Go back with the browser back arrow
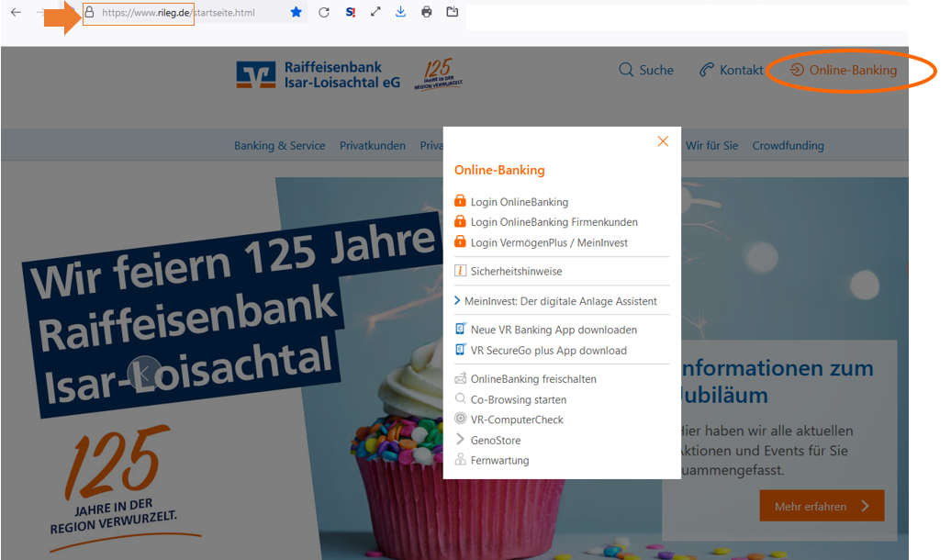The height and width of the screenshot is (560, 951). pos(16,12)
